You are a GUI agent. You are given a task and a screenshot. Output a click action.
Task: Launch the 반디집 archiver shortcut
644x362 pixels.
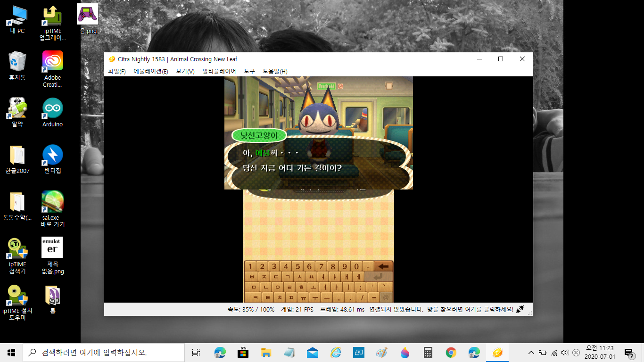tap(52, 159)
